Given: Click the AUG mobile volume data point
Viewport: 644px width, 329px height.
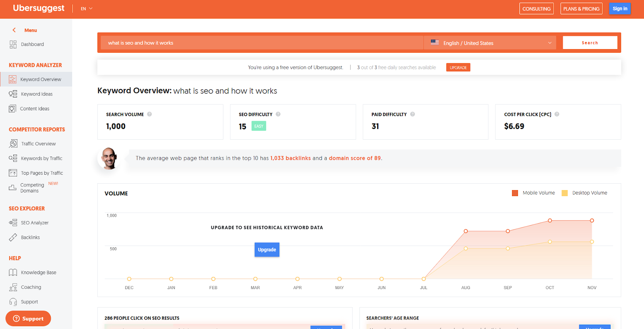Looking at the screenshot, I should 466,231.
